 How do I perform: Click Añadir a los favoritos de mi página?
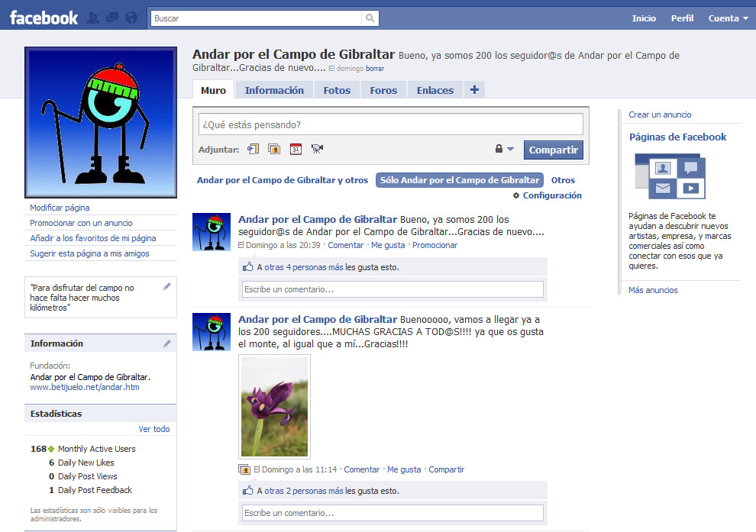pyautogui.click(x=93, y=238)
